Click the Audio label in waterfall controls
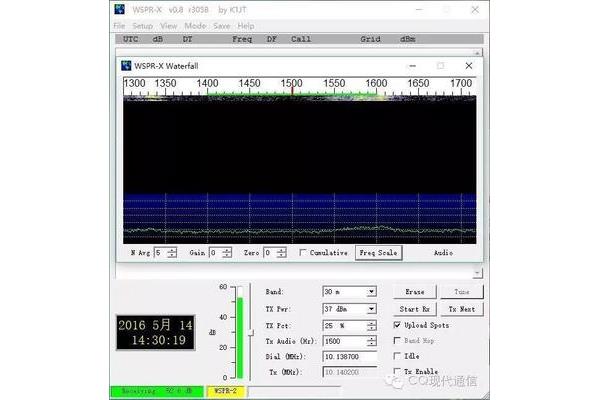This screenshot has height=400, width=600. click(443, 253)
